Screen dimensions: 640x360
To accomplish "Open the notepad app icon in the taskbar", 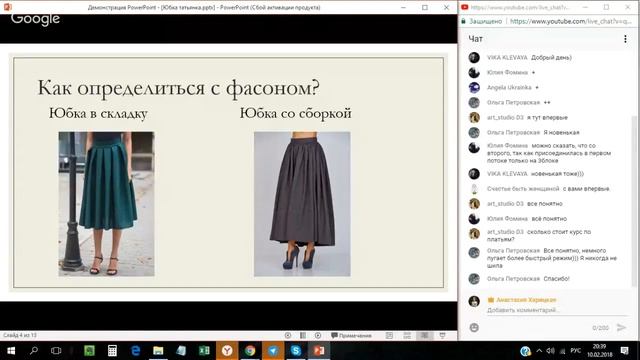I will 181,351.
